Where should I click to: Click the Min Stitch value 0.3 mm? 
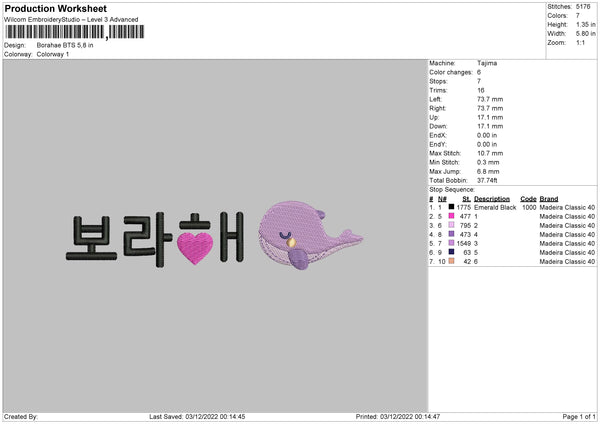pos(488,162)
